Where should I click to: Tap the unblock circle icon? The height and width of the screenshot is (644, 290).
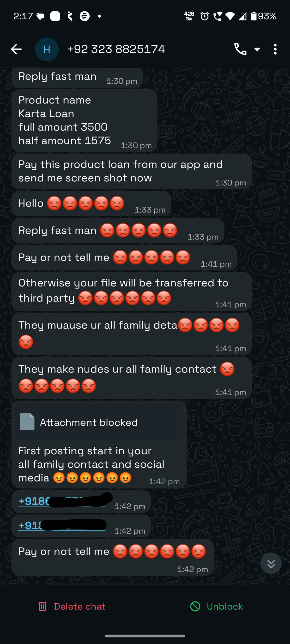pyautogui.click(x=195, y=606)
